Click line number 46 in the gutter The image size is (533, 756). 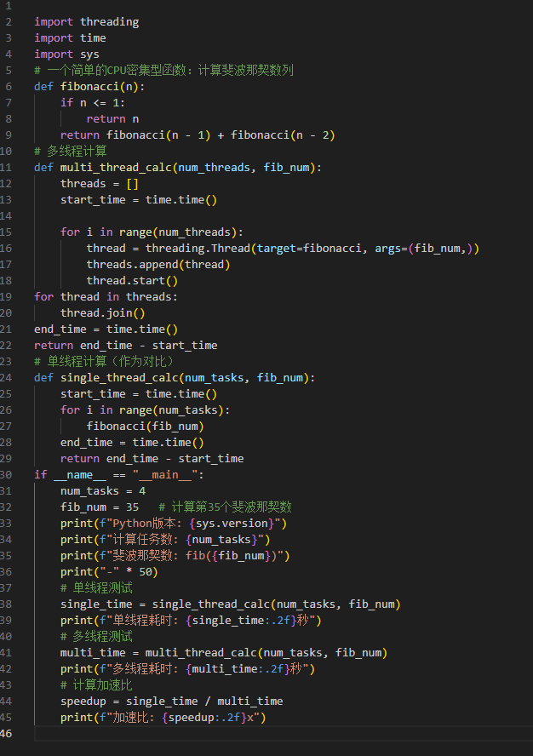8,733
